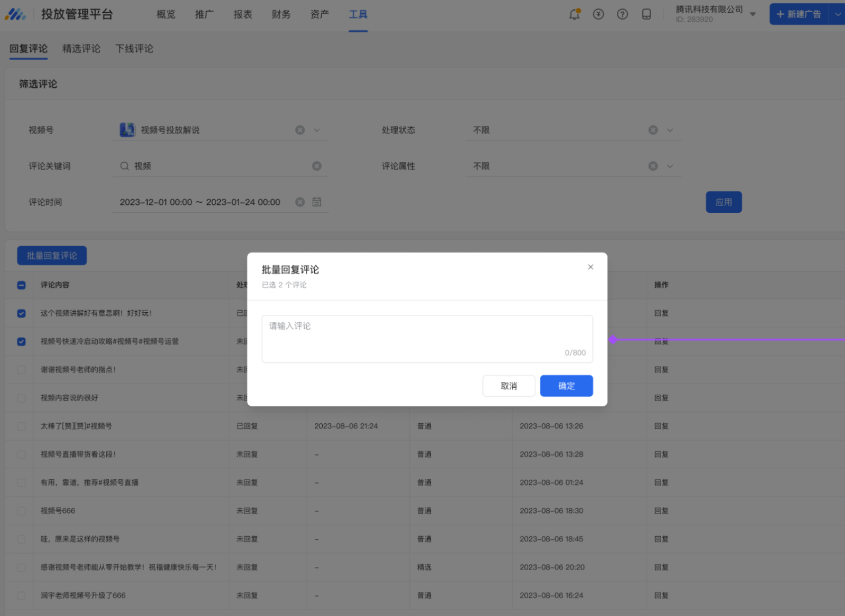
Task: Focus the 请输入评论 text area
Action: pos(427,339)
